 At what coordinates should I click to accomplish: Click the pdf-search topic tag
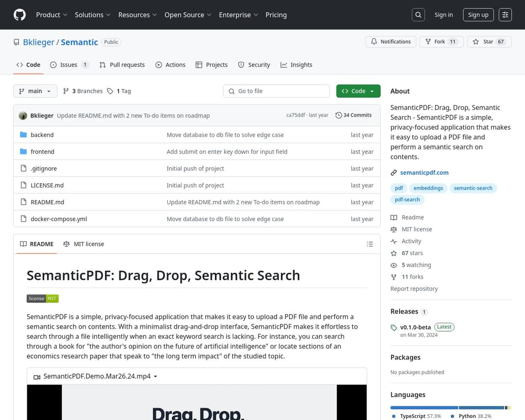tap(407, 200)
